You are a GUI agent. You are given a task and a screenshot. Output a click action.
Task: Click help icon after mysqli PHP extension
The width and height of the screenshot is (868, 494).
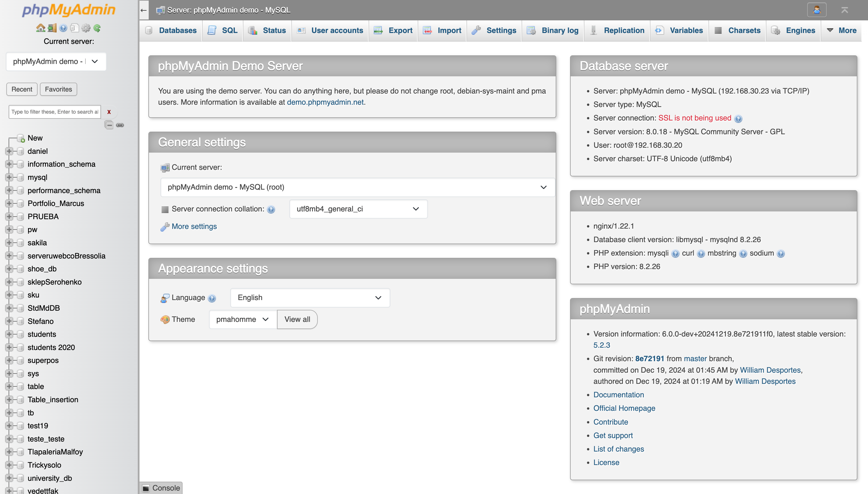675,253
